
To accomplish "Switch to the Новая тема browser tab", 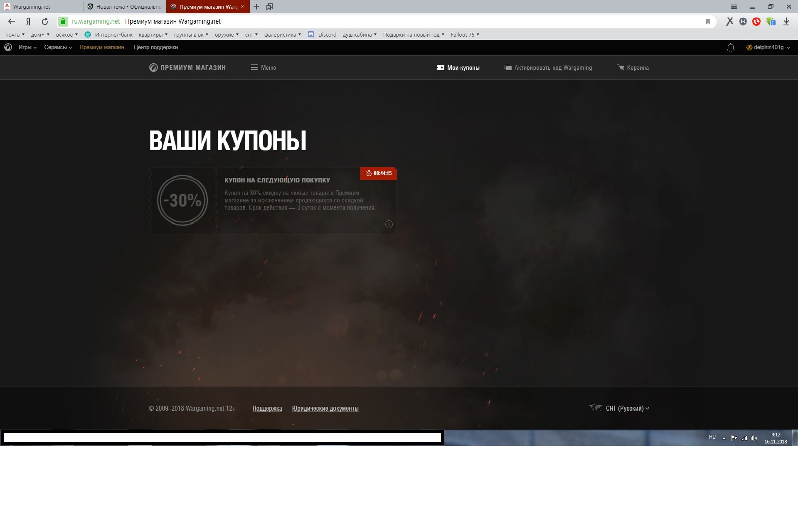I will click(x=125, y=7).
